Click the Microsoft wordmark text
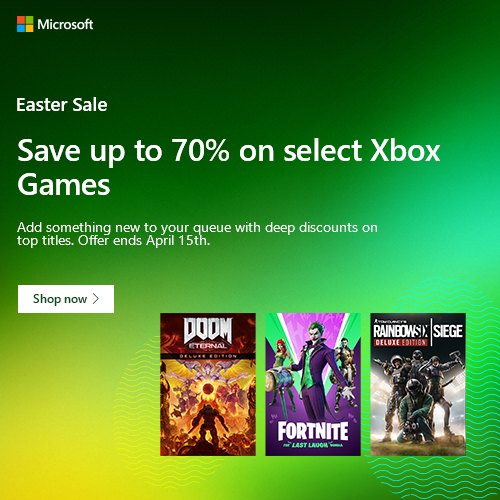 pos(65,24)
